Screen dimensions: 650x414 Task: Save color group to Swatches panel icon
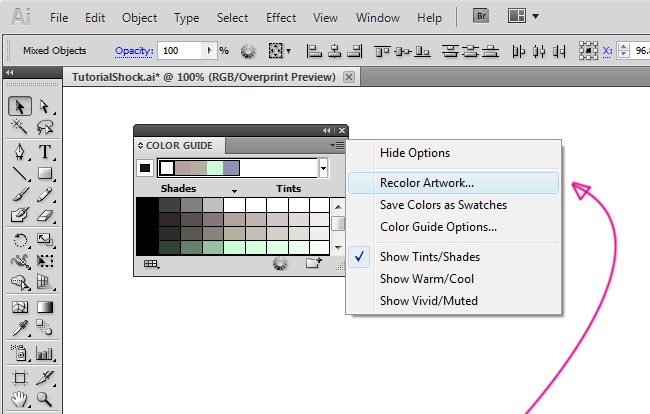313,264
